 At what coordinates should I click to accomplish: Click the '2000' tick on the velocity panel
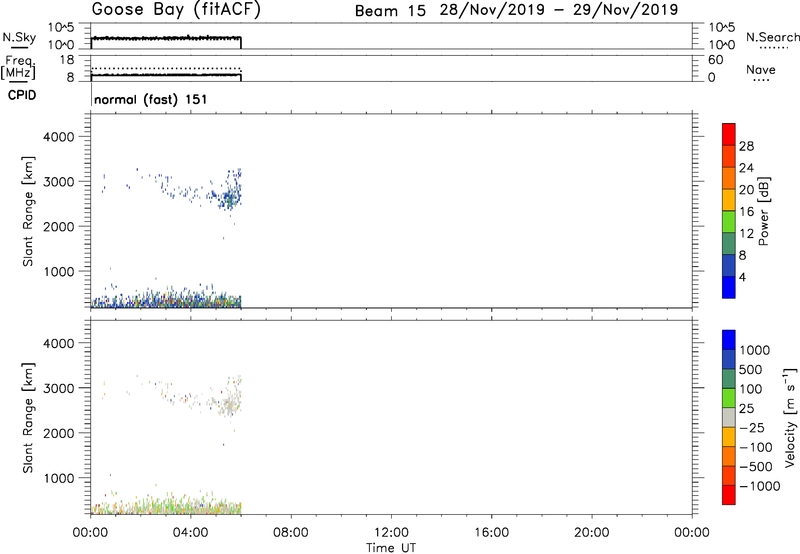point(58,433)
